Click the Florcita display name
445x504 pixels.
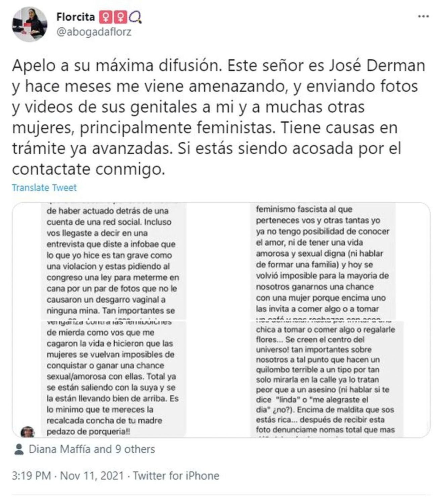coord(76,16)
